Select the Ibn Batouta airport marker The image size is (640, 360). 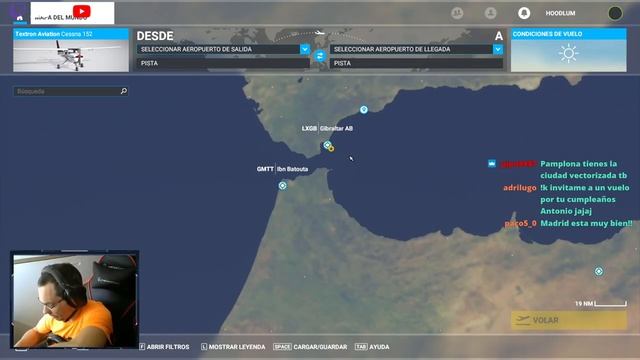(x=282, y=186)
